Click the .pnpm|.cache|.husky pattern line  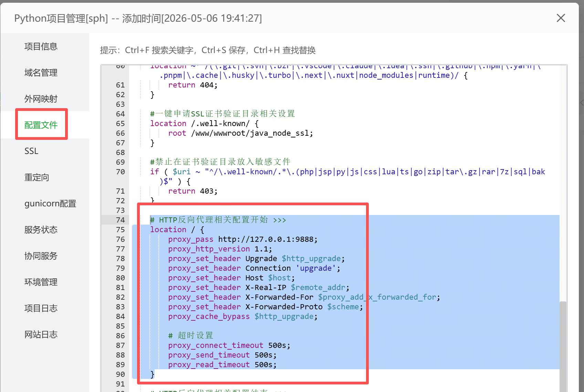click(314, 75)
